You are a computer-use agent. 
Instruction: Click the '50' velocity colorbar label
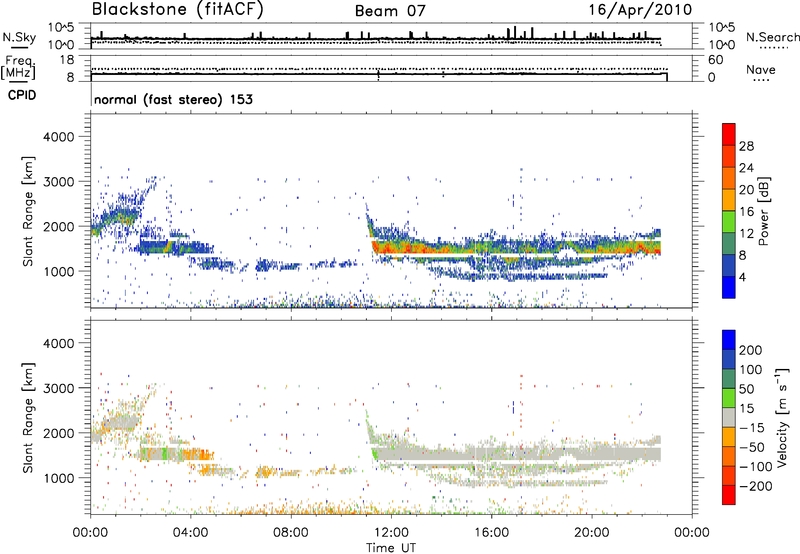click(x=746, y=389)
